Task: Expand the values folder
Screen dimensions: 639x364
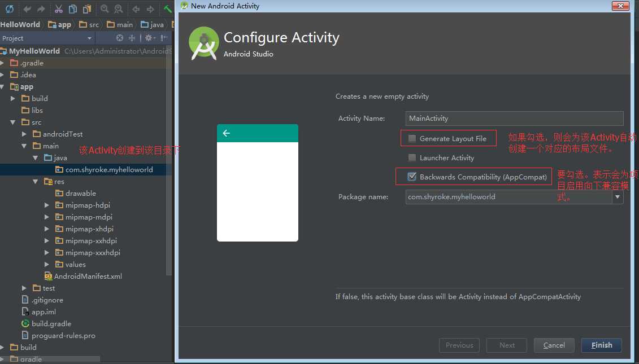Action: [x=47, y=264]
